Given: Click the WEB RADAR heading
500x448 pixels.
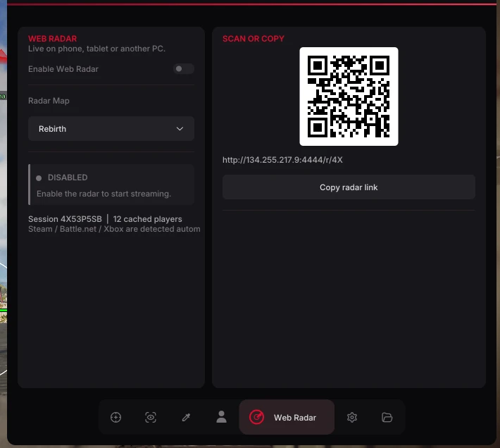Looking at the screenshot, I should (x=52, y=39).
